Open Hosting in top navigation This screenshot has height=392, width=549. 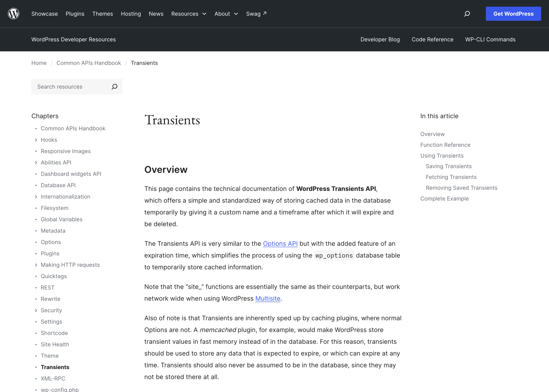click(x=131, y=14)
